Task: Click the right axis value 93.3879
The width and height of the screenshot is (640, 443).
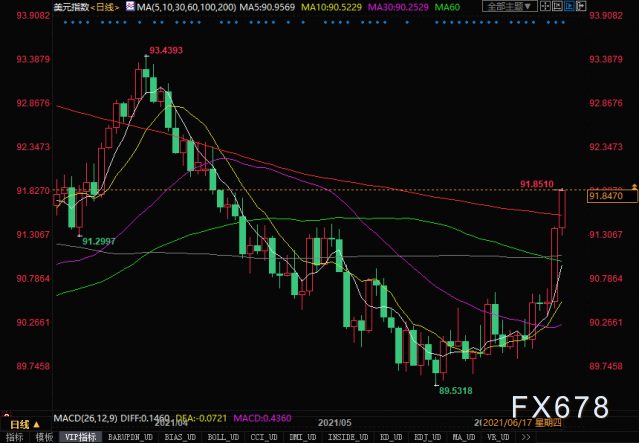Action: tap(606, 59)
